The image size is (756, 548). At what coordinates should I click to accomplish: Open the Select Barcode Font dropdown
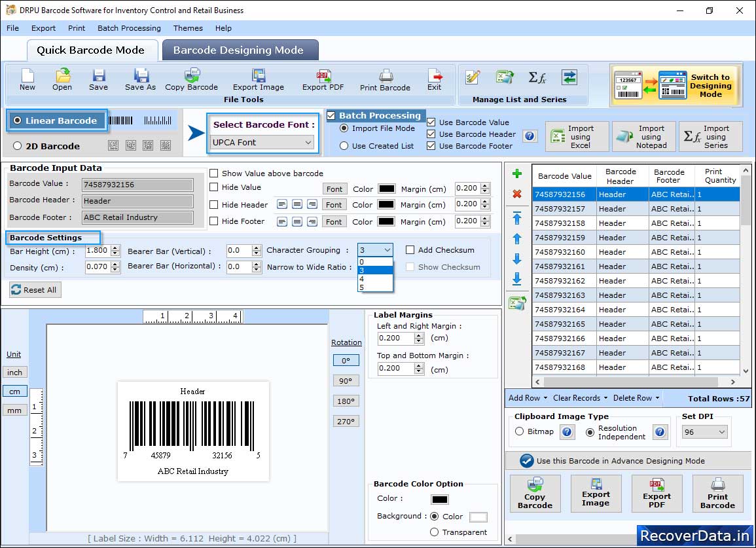[262, 142]
